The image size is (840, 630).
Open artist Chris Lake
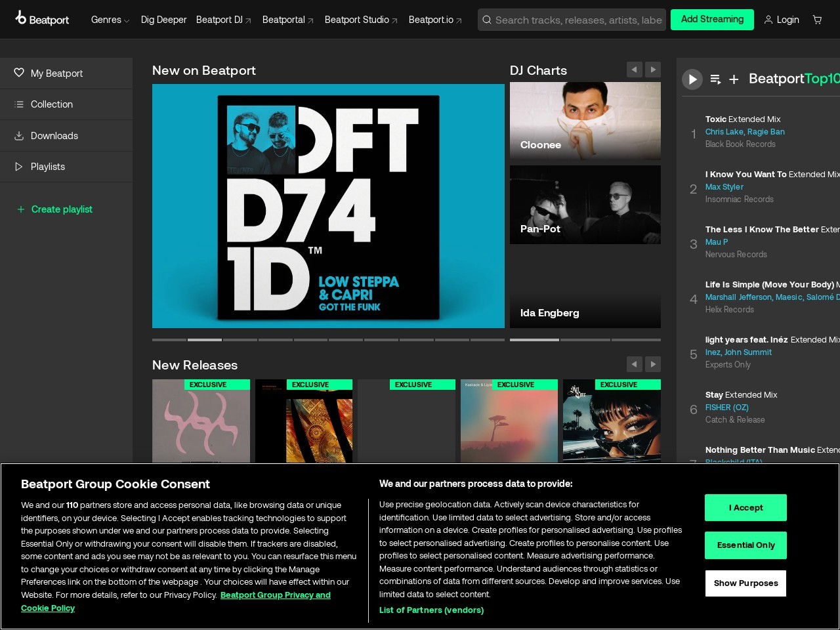pyautogui.click(x=724, y=132)
